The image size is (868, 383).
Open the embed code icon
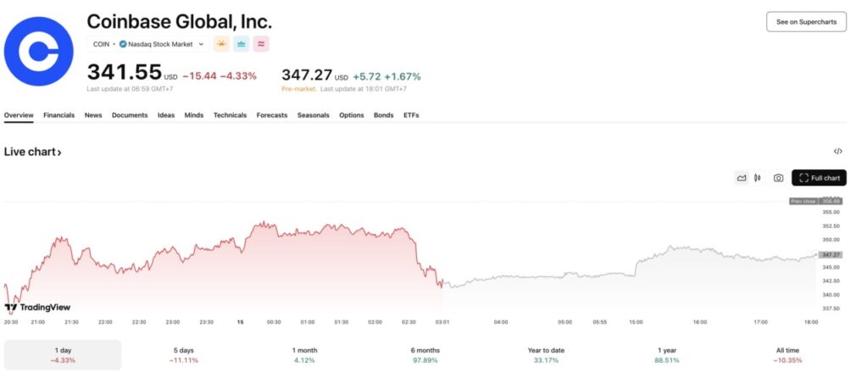(x=837, y=152)
